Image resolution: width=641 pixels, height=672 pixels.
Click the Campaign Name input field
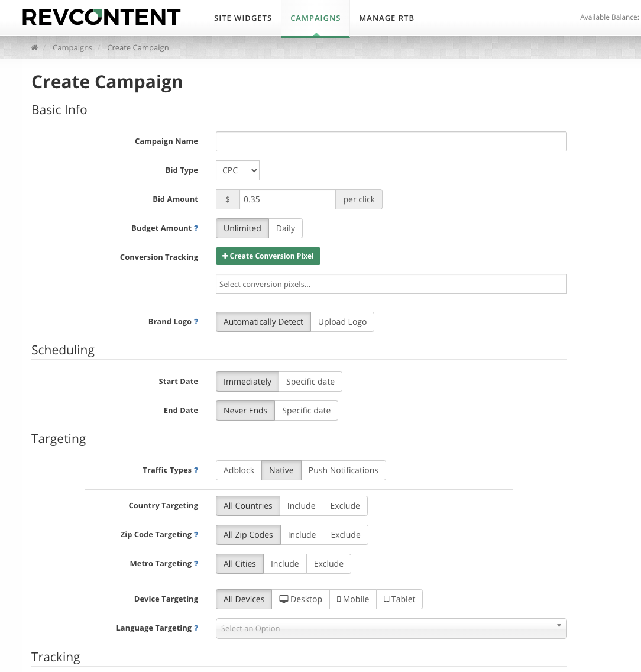tap(391, 141)
